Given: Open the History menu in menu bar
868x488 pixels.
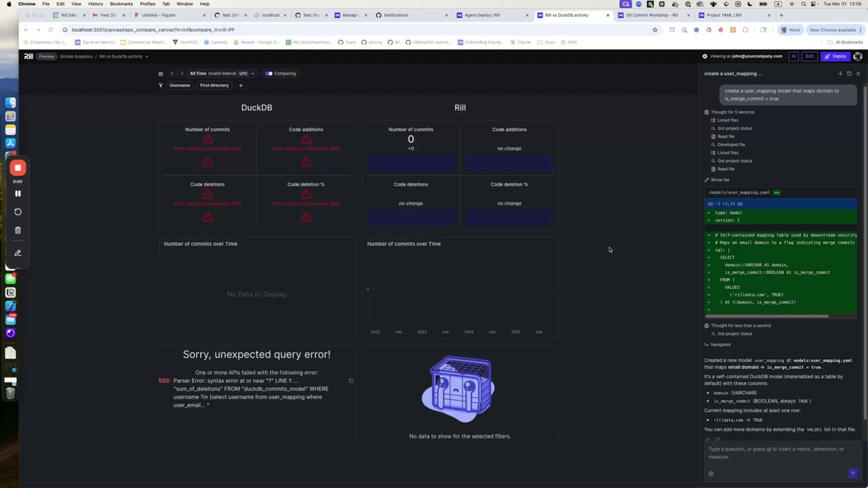Looking at the screenshot, I should click(96, 4).
